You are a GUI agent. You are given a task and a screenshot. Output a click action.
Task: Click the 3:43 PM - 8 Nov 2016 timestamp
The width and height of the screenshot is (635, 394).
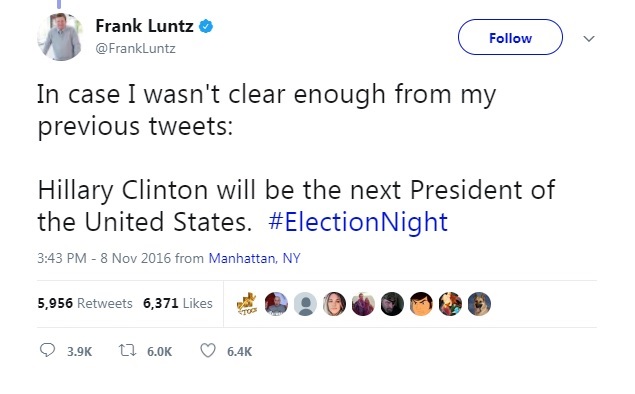pyautogui.click(x=104, y=258)
